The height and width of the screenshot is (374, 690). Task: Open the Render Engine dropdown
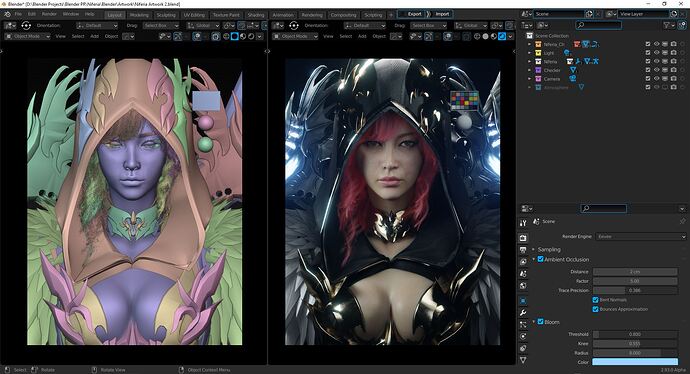(x=640, y=237)
